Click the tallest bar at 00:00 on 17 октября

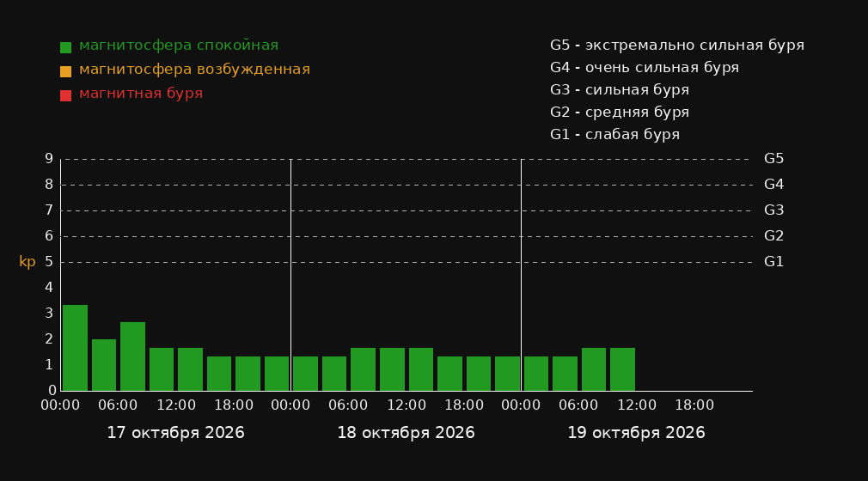[76, 348]
